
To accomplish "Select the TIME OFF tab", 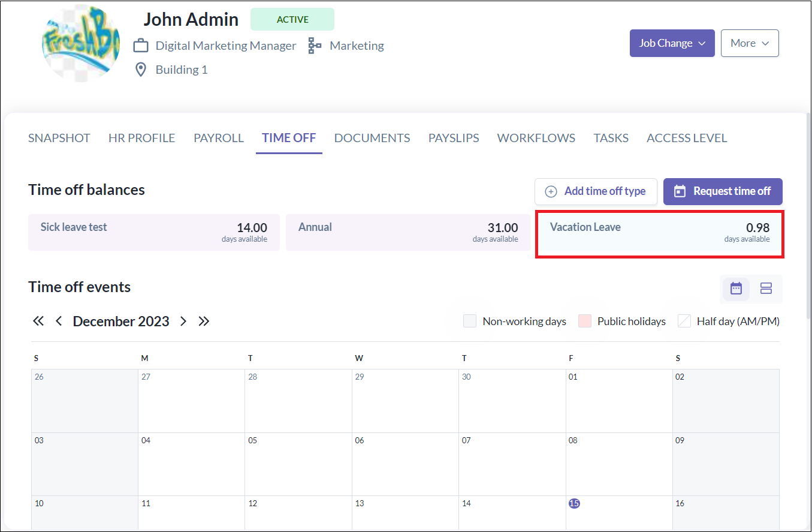I will pos(289,138).
